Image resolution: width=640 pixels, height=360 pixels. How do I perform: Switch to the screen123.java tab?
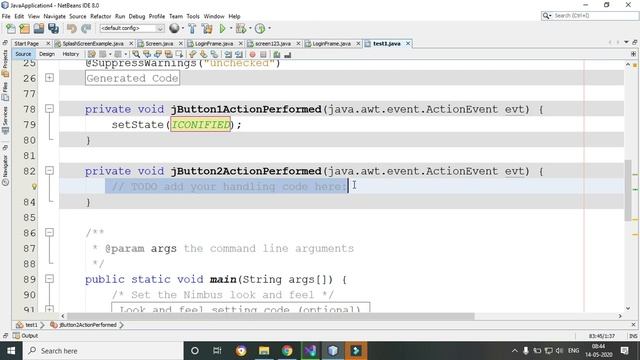(x=273, y=44)
